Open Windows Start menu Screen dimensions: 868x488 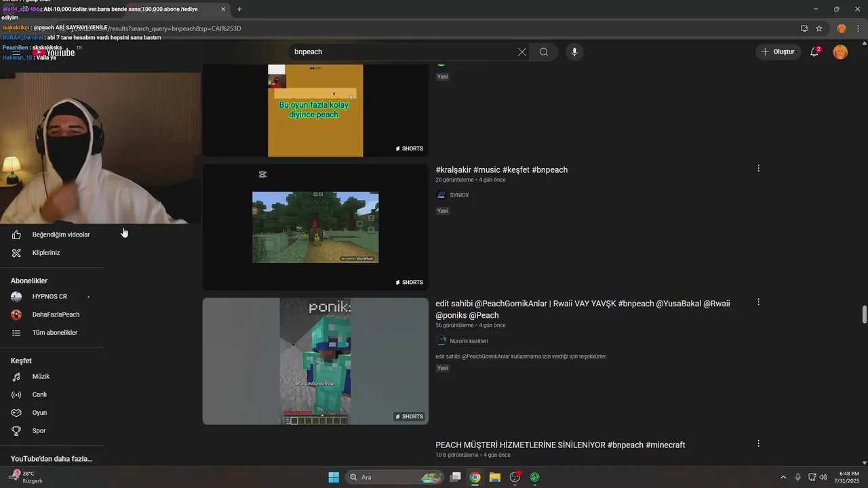tap(334, 477)
